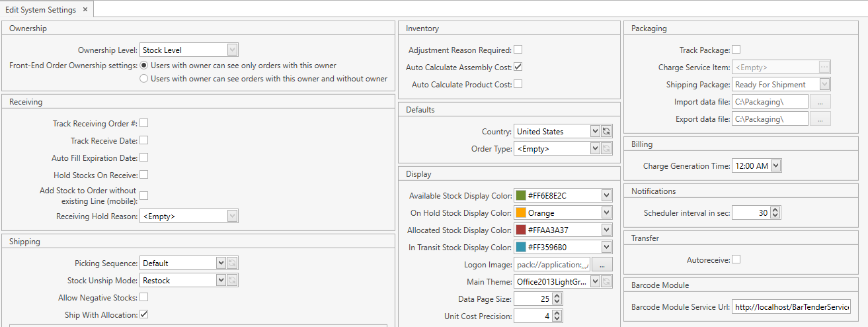Open the Ownership Level dropdown

(232, 50)
